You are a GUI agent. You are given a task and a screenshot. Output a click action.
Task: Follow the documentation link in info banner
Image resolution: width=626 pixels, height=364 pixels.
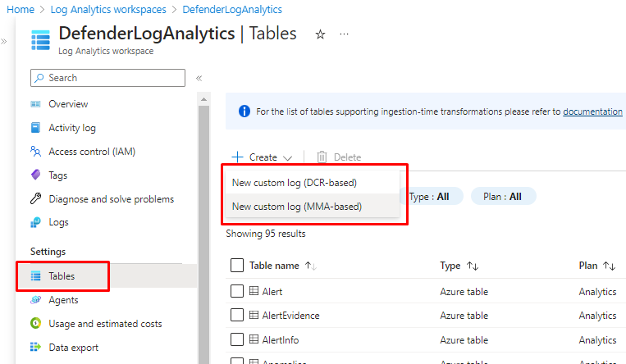592,111
